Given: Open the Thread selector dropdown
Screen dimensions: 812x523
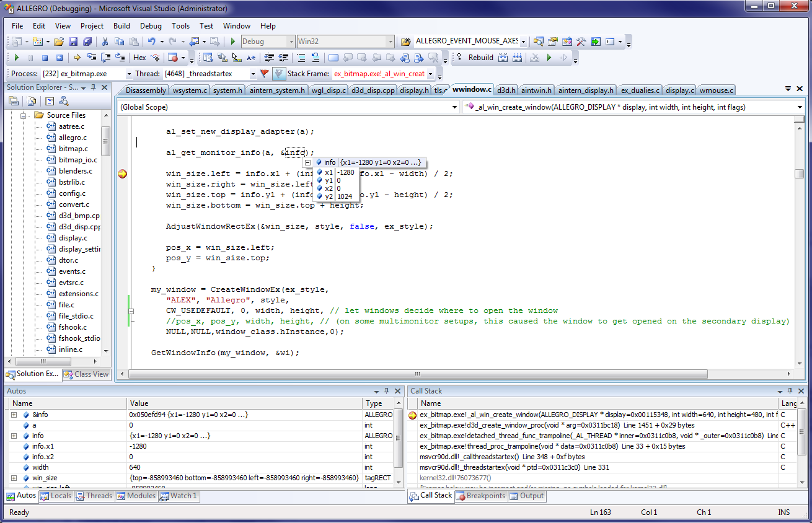Looking at the screenshot, I should click(x=252, y=74).
